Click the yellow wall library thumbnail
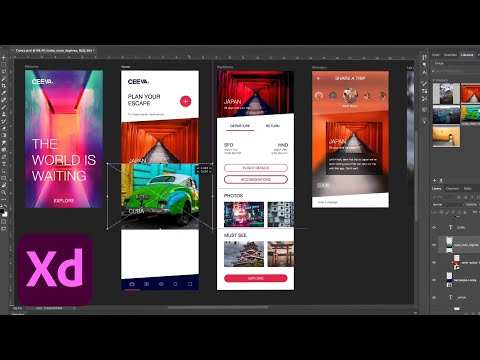Viewport: 480px width, 360px height. tap(446, 136)
